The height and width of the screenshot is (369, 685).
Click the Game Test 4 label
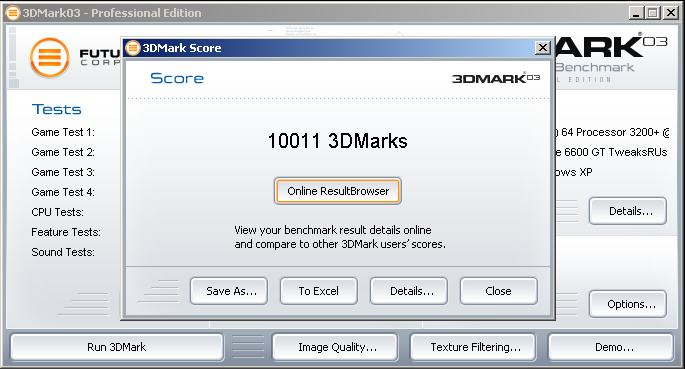pos(63,192)
